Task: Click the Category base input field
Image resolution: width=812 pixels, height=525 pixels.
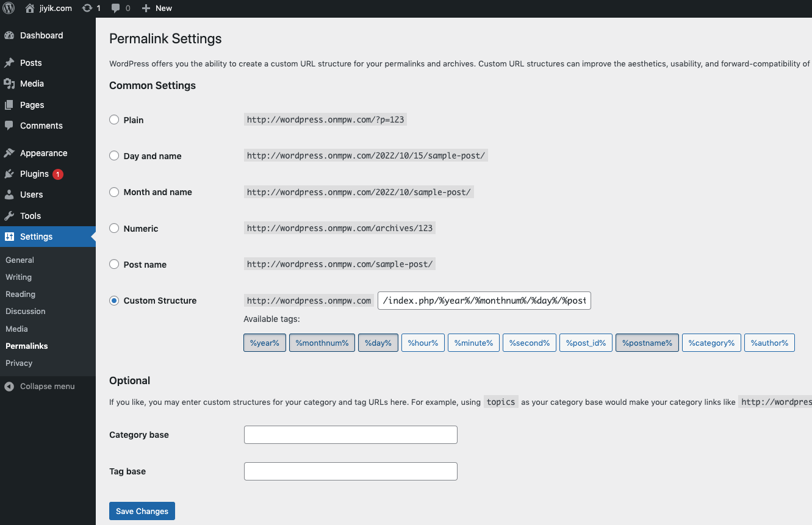Action: tap(351, 435)
